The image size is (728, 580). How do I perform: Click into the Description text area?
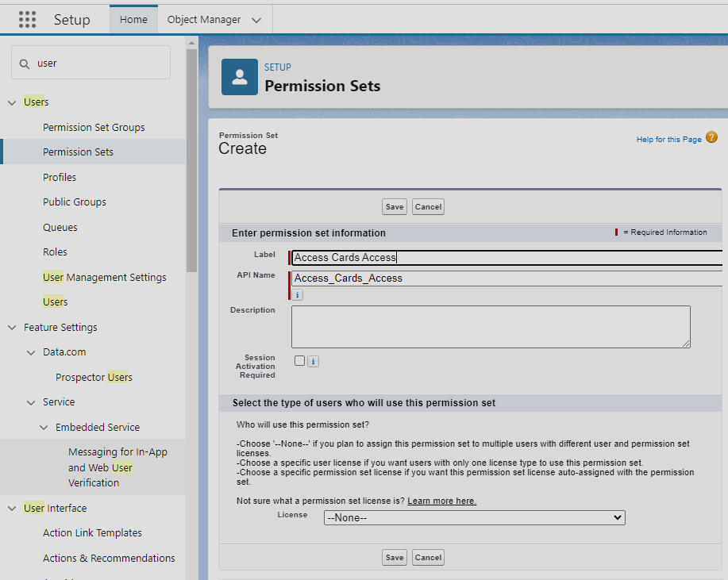(x=491, y=327)
